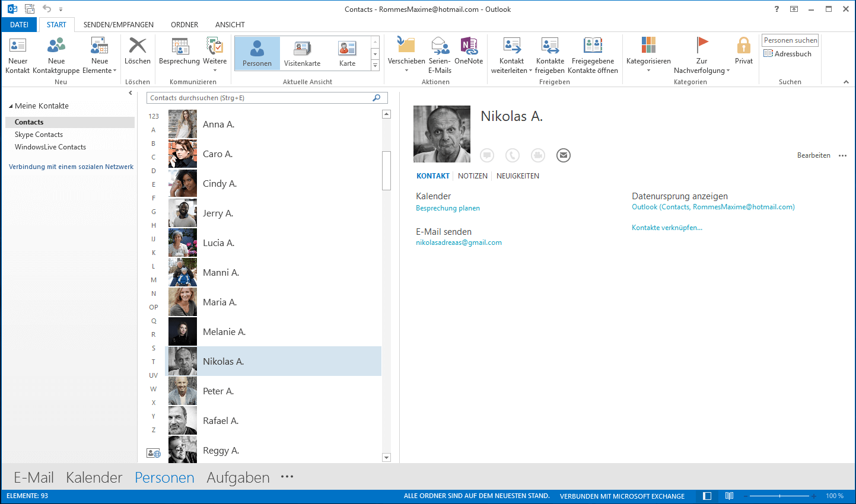Open SENDEN/EMPFANGEN tab
The height and width of the screenshot is (504, 856).
coord(119,24)
